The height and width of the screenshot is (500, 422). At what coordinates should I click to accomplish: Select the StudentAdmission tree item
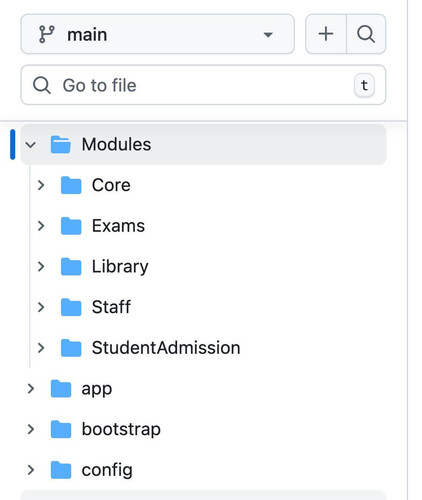point(208,348)
